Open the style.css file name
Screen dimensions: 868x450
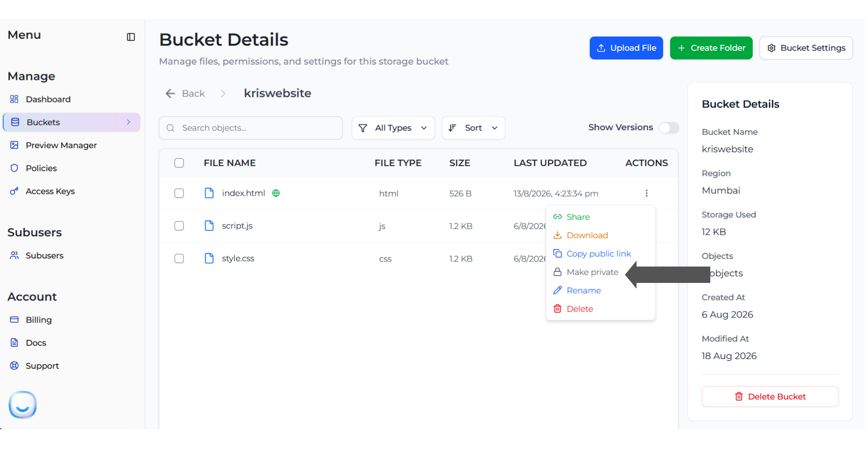point(238,258)
